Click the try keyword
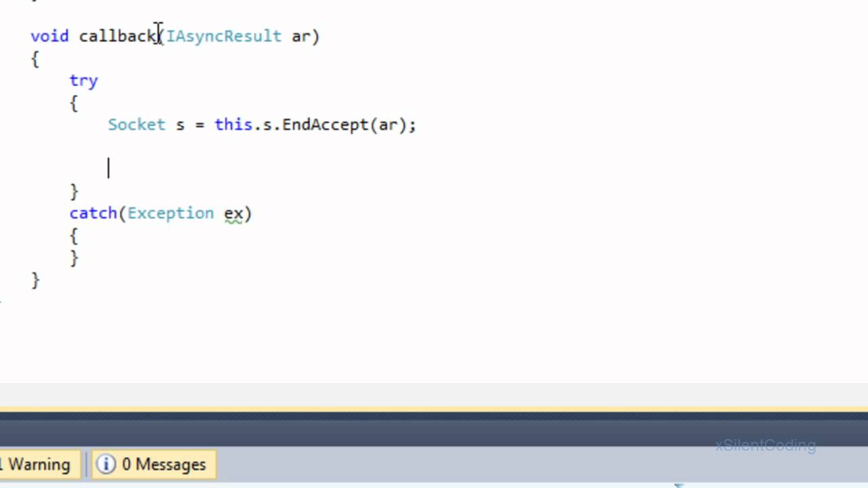Screen dimensions: 868x488 [83, 81]
